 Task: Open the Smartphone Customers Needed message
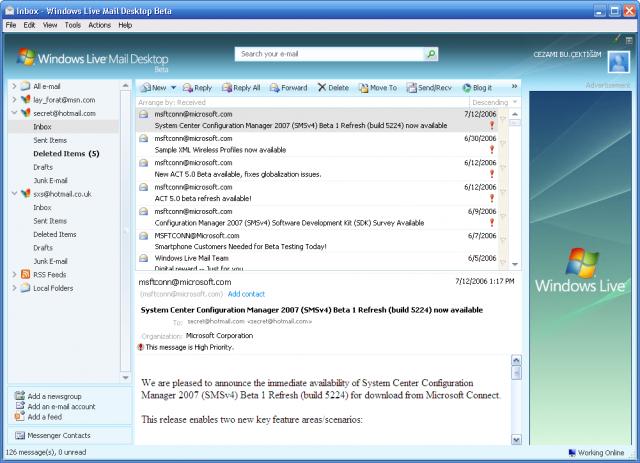click(x=316, y=241)
